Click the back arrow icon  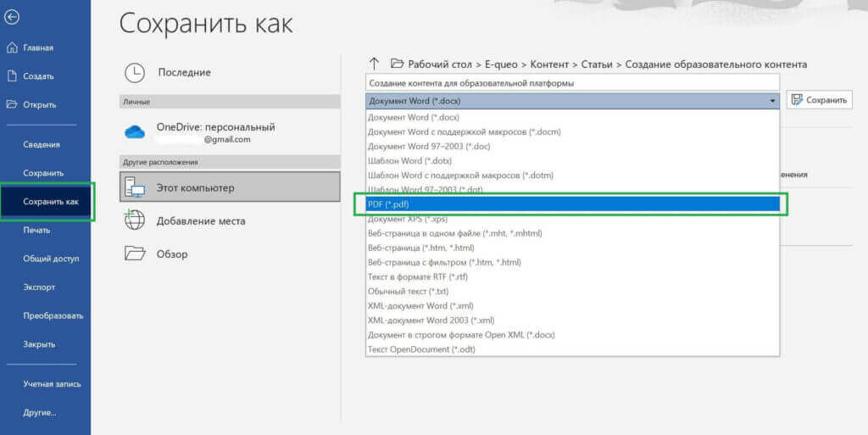12,17
